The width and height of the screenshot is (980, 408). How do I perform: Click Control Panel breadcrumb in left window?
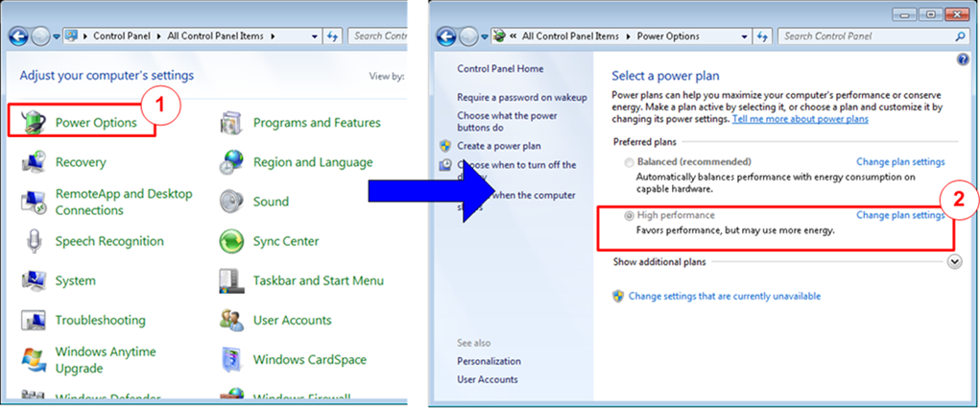[x=122, y=36]
